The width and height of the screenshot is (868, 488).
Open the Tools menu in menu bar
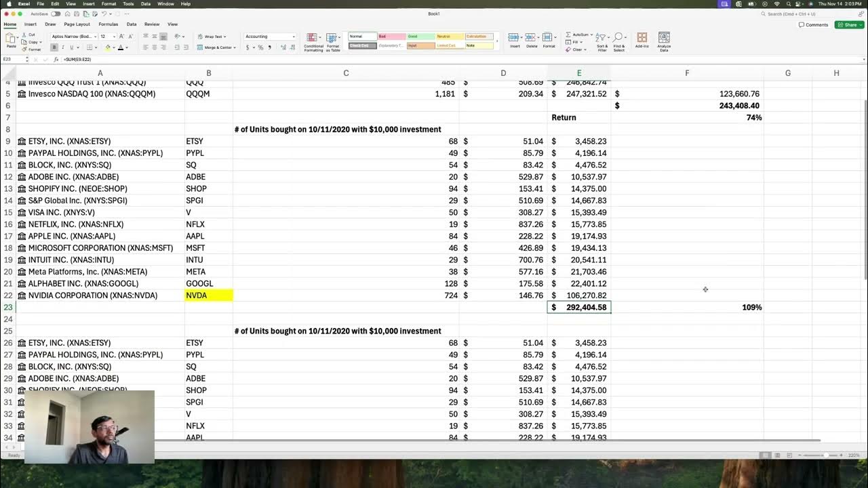pos(128,4)
